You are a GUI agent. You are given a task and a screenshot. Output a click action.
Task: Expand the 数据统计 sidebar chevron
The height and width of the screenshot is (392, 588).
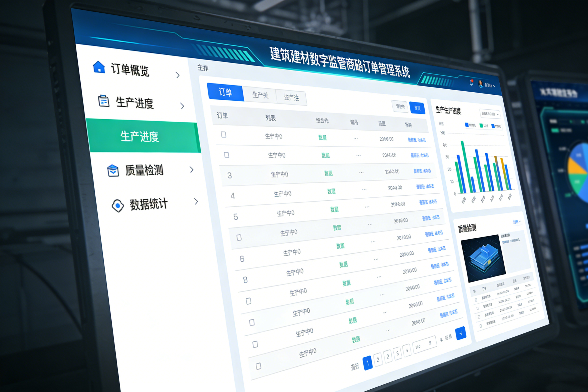click(196, 201)
